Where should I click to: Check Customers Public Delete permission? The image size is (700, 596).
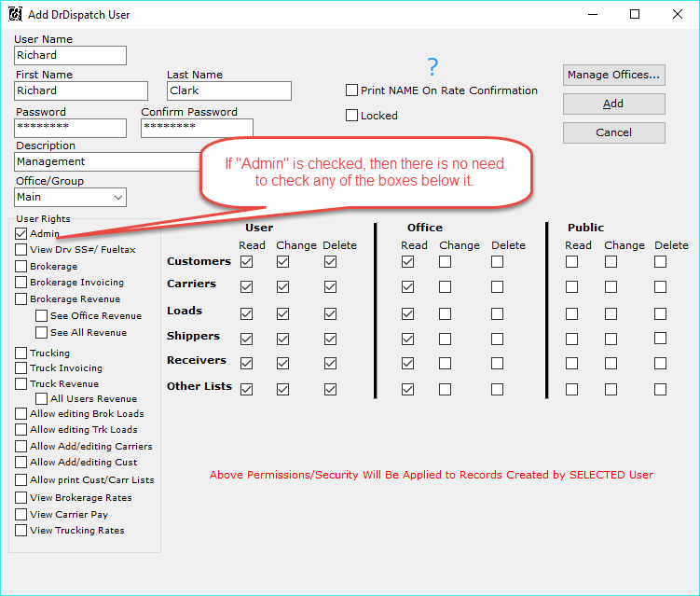click(660, 261)
